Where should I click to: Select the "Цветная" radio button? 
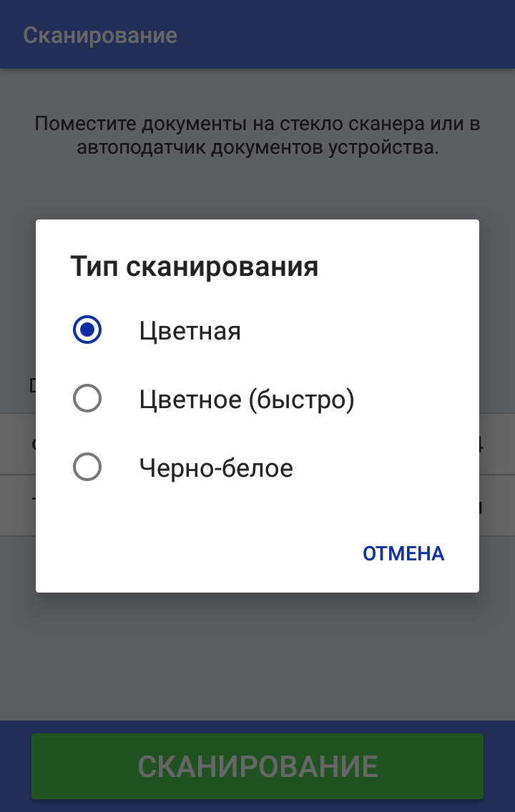pos(87,330)
